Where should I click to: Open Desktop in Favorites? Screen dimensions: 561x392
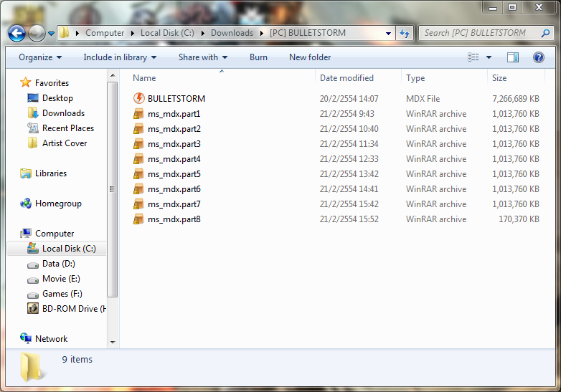coord(57,98)
